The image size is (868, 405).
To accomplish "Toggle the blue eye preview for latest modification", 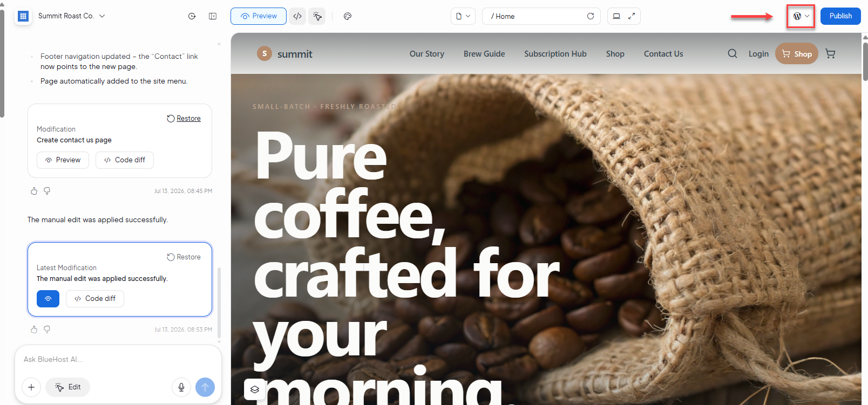I will pos(48,299).
